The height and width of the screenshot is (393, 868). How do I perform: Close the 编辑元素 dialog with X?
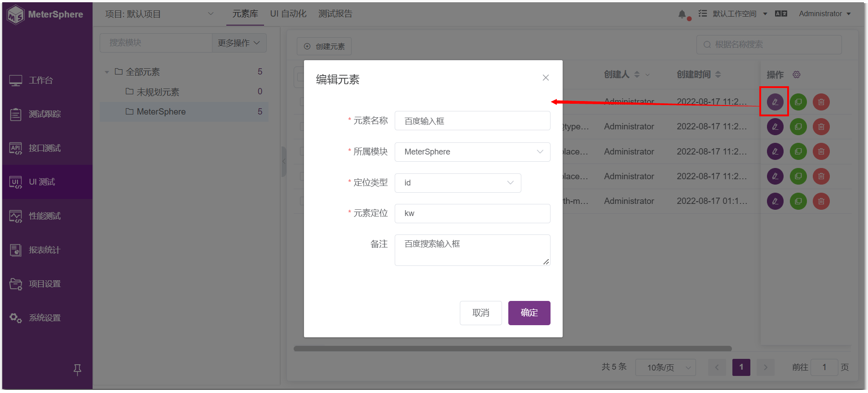pyautogui.click(x=546, y=78)
